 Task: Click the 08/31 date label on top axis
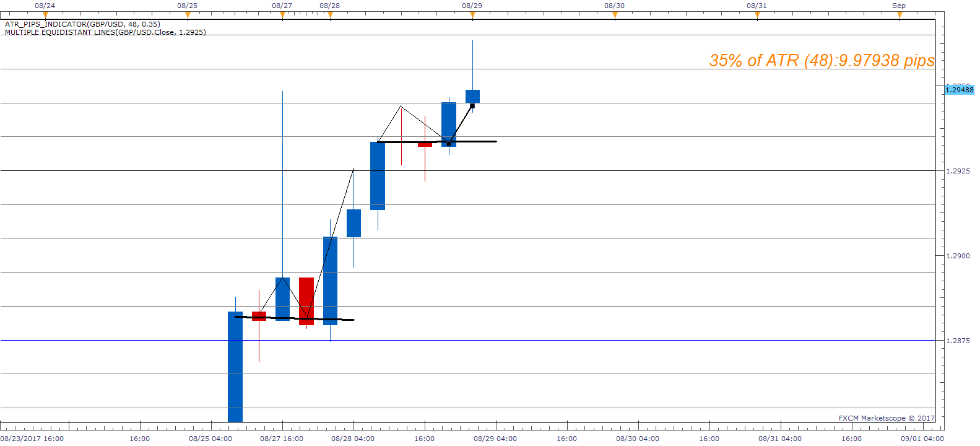(757, 6)
